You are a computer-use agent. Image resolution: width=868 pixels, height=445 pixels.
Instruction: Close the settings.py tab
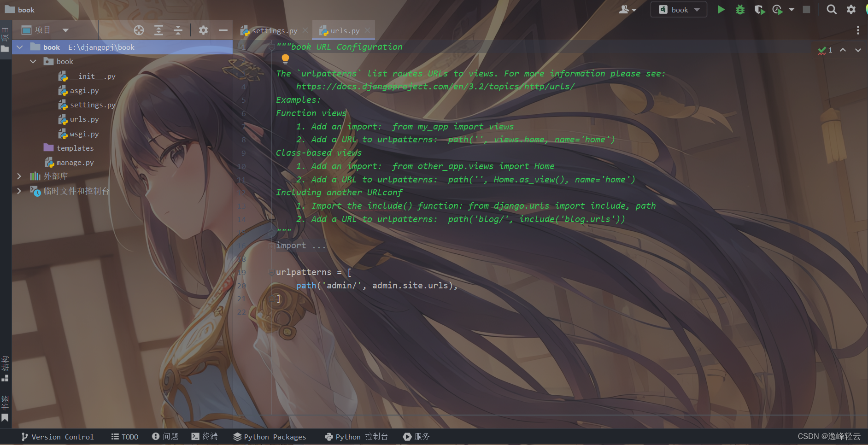coord(305,30)
